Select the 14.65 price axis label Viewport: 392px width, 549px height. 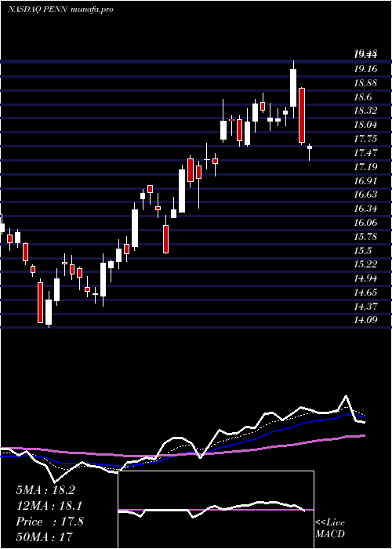pos(365,293)
